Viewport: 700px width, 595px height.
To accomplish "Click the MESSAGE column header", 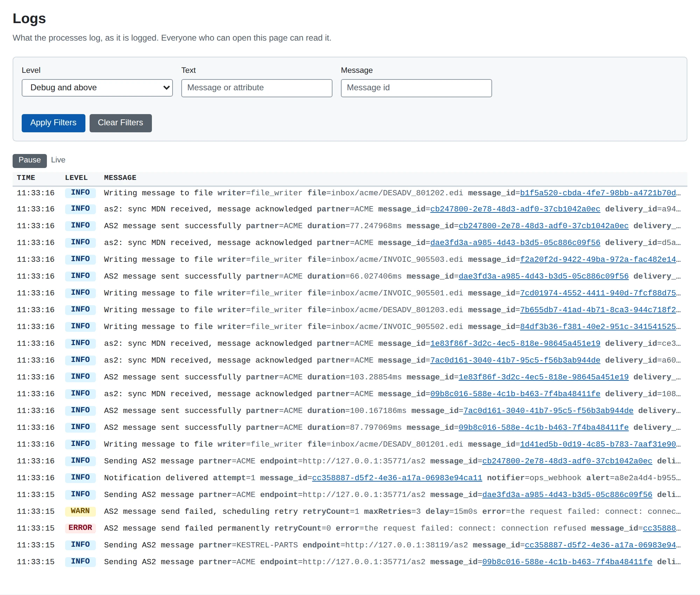I will (120, 178).
